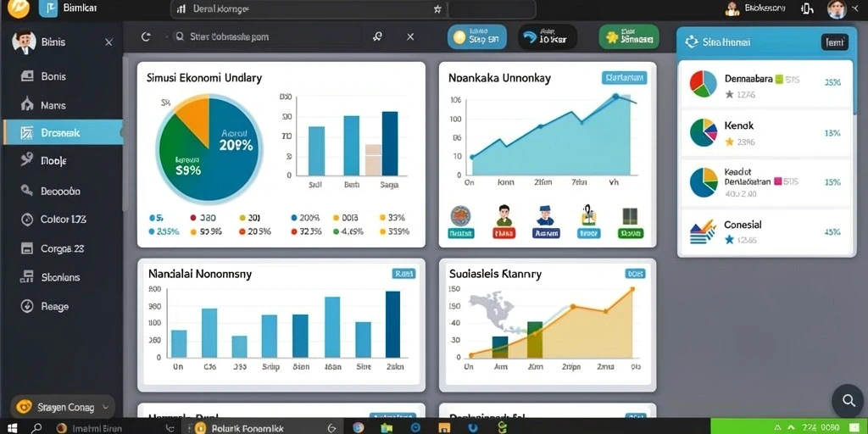Select the highlighted Drosoaik sidebar item
The width and height of the screenshot is (868, 434).
(x=63, y=132)
